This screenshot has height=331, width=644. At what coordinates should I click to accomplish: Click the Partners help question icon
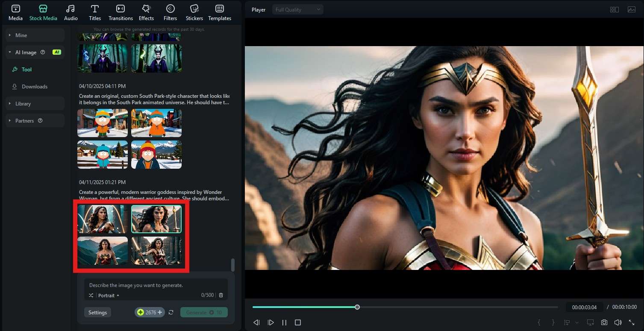pyautogui.click(x=40, y=121)
